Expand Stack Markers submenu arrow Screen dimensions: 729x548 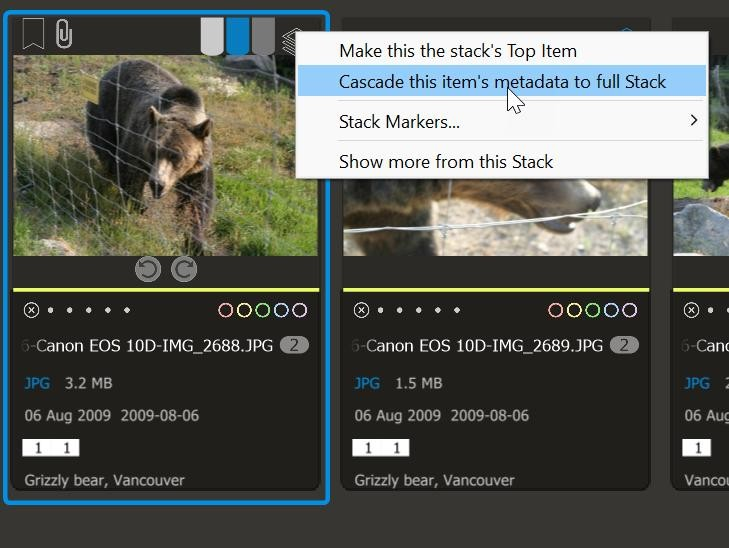(x=694, y=120)
